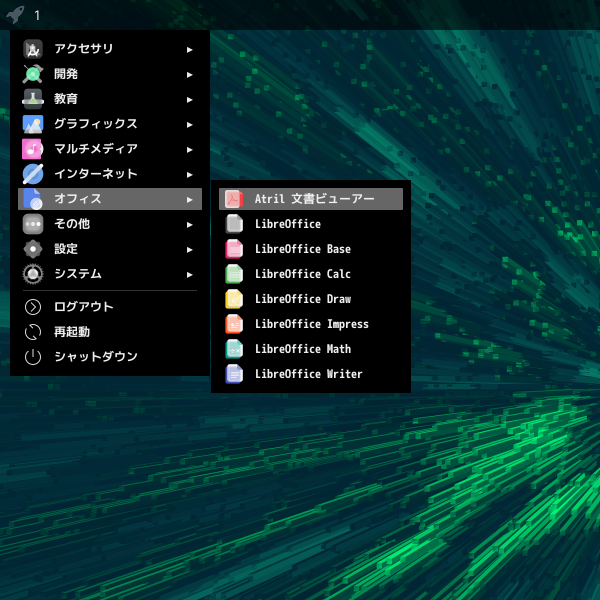Screen dimensions: 600x600
Task: Expand the アクセサリ submenu arrow
Action: click(x=189, y=49)
